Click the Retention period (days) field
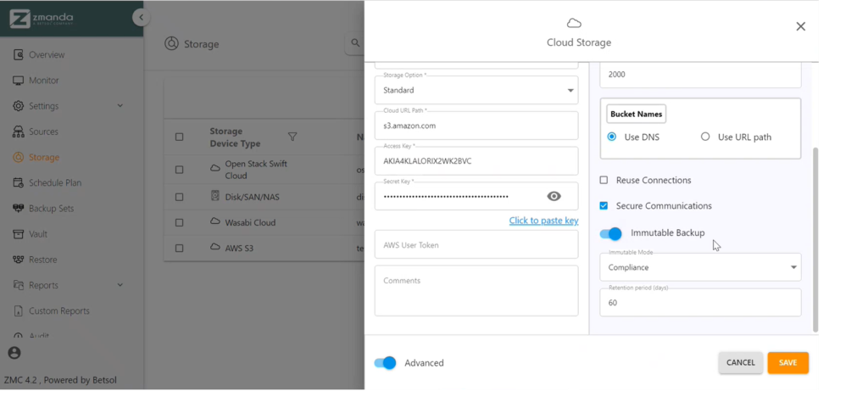868x414 pixels. [x=700, y=303]
